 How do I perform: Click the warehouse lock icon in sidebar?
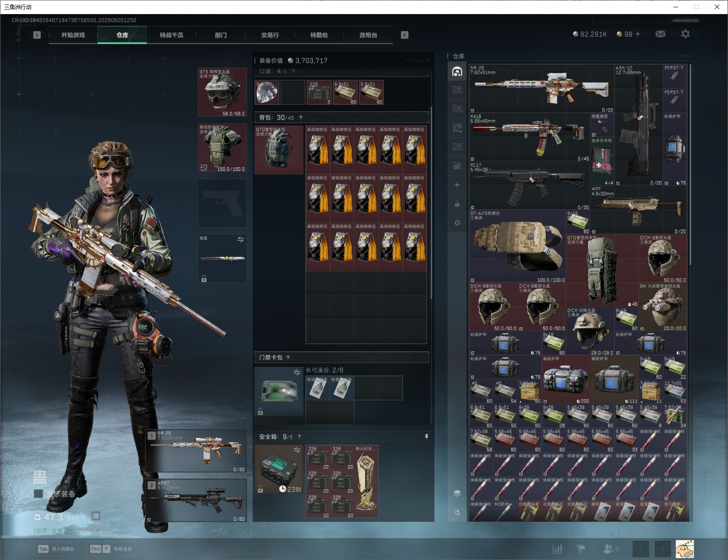(457, 204)
